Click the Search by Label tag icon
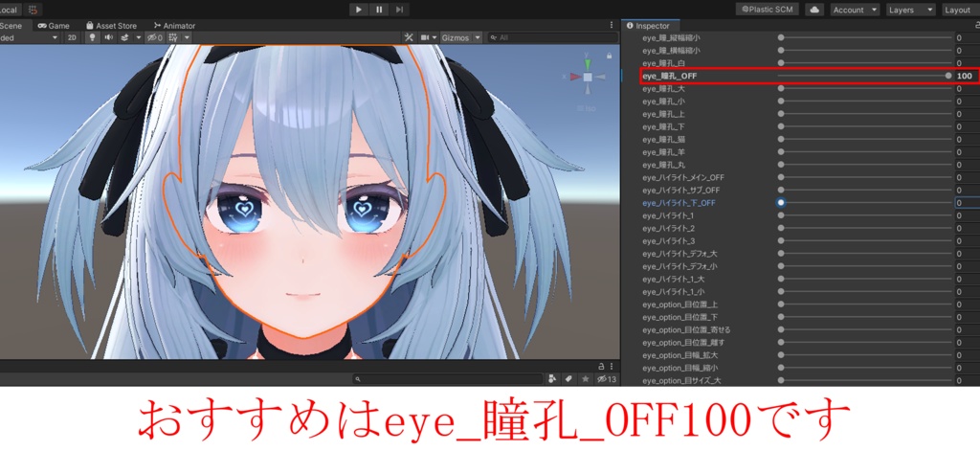980x451 pixels. pos(568,379)
